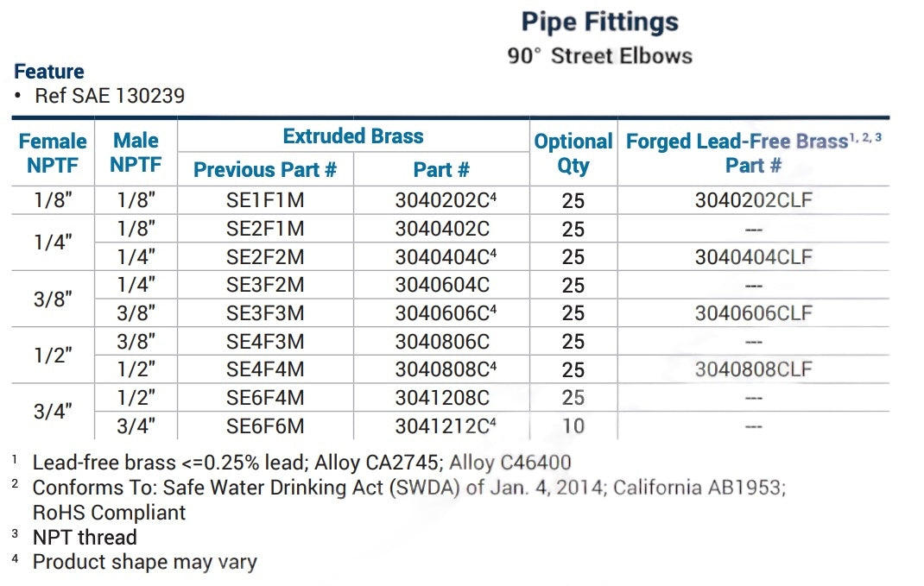
Task: Click previous part number SE1F1M
Action: tap(265, 201)
